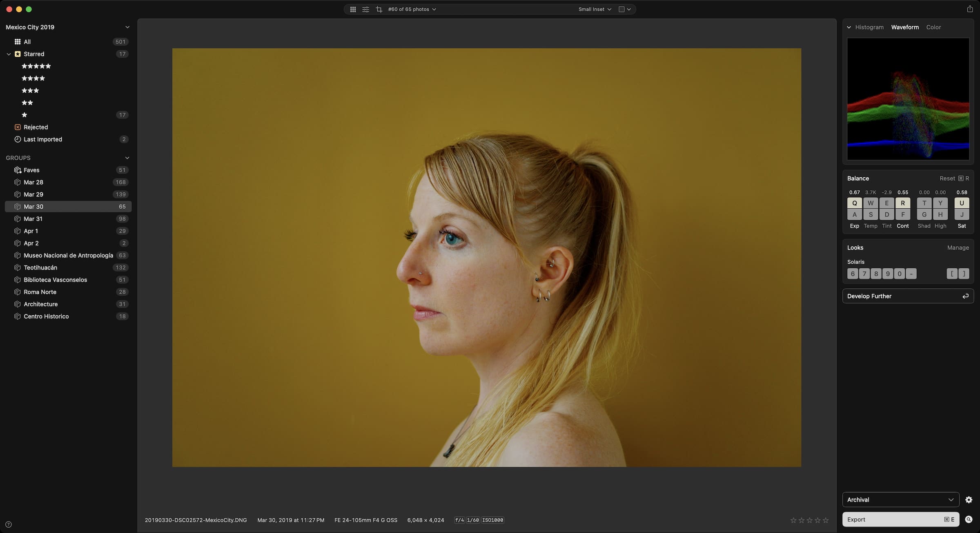Open the background color swatch dropdown
980x533 pixels.
point(625,9)
